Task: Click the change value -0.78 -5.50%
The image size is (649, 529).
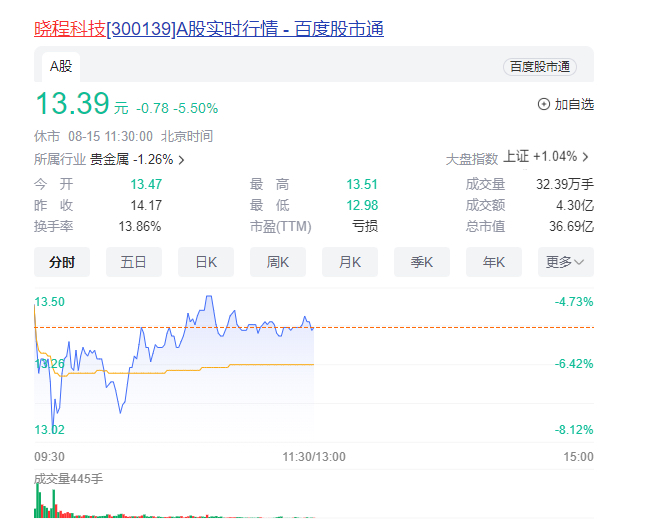Action: (x=177, y=108)
